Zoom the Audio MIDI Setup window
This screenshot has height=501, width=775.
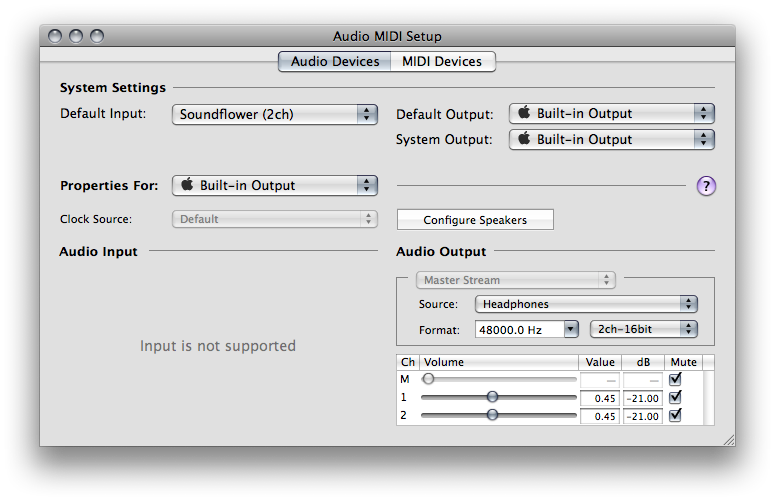(97, 36)
